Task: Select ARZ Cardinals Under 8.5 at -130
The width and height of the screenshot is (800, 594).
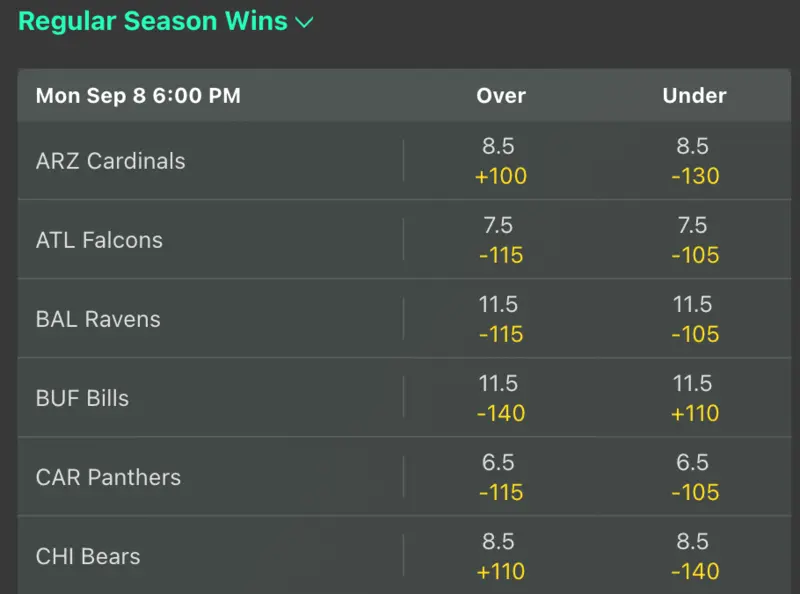Action: point(695,161)
